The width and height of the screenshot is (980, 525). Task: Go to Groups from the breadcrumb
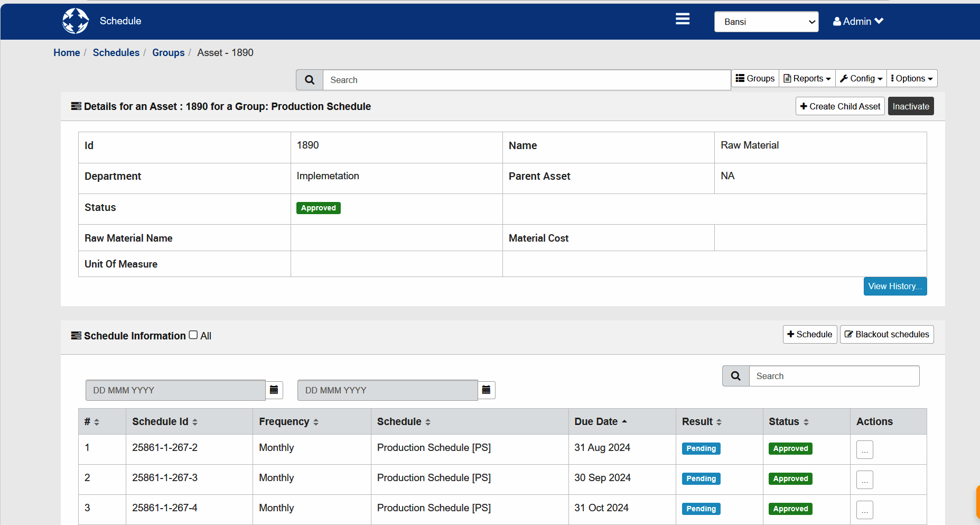point(168,52)
